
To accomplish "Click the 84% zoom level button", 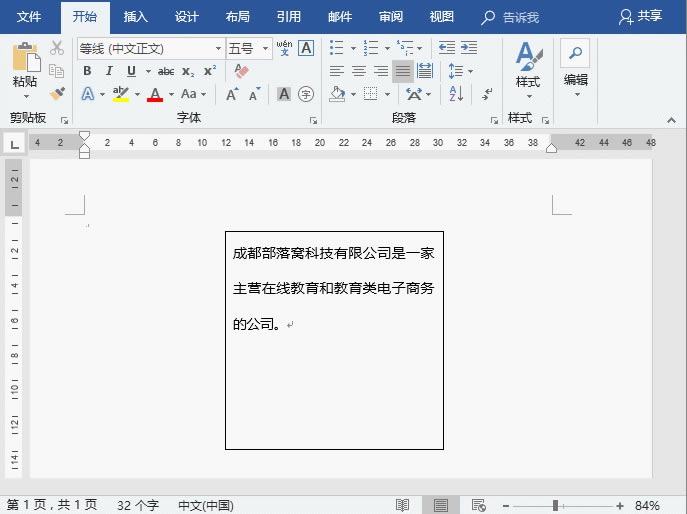I will pyautogui.click(x=647, y=506).
